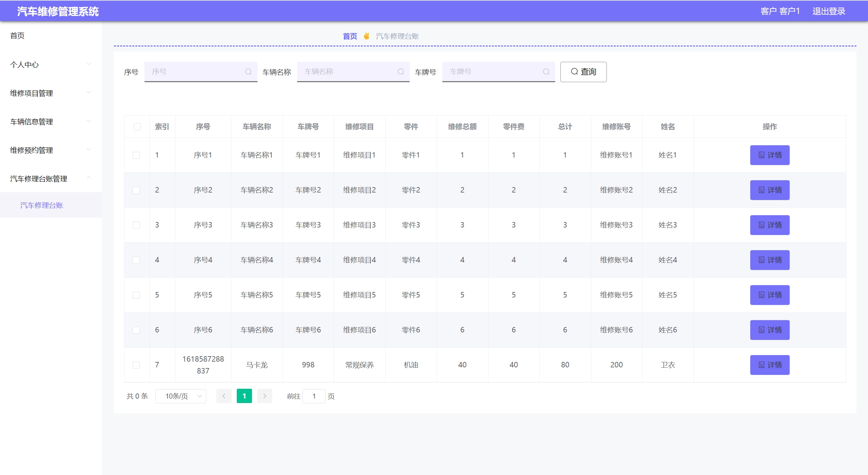Open 详情 for the 马卡龙 row
Screen dimensions: 868x475
point(769,365)
